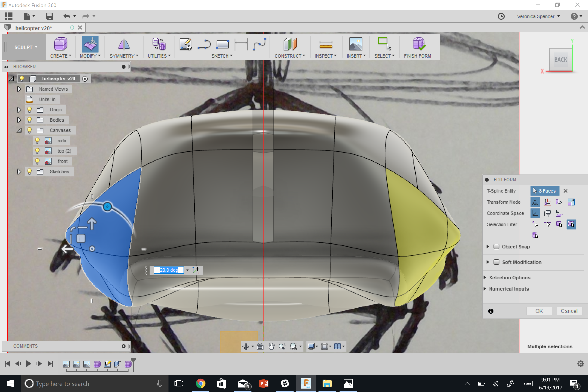
Task: Set Local coordinate space icon
Action: 559,213
